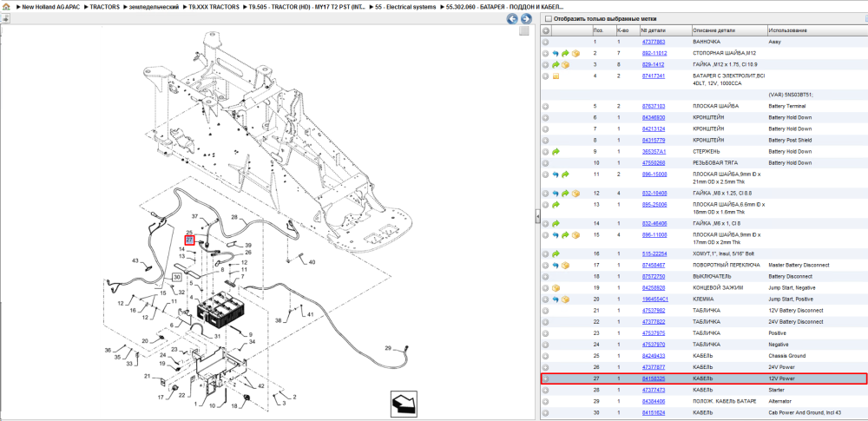The image size is (868, 421).
Task: Sort by the 'Поз.' column header
Action: (x=602, y=30)
